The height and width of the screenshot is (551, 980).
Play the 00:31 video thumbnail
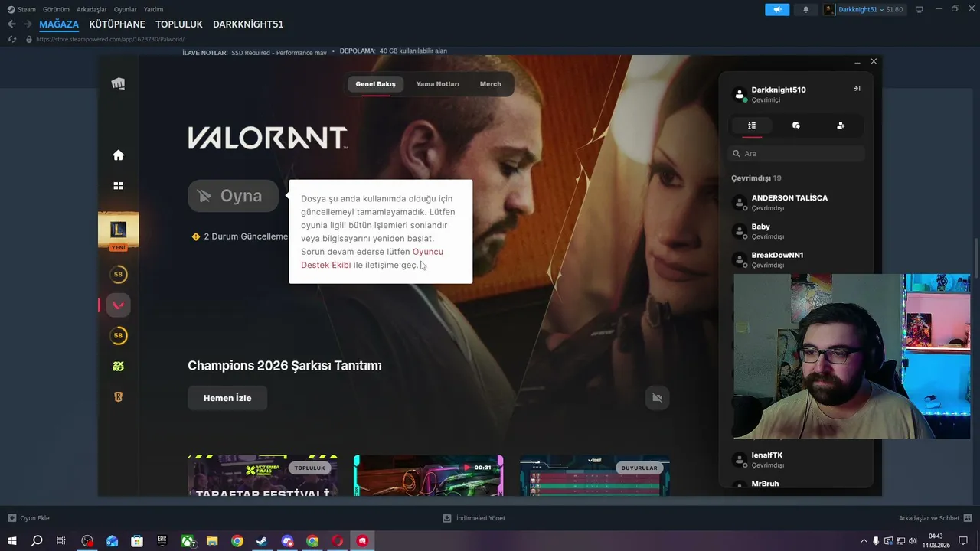pyautogui.click(x=428, y=475)
